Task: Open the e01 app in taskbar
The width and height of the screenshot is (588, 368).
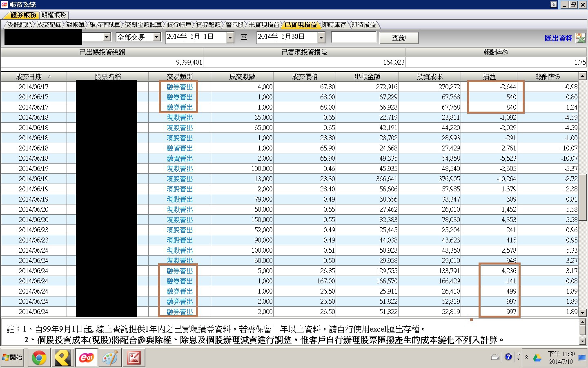Action: [86, 358]
